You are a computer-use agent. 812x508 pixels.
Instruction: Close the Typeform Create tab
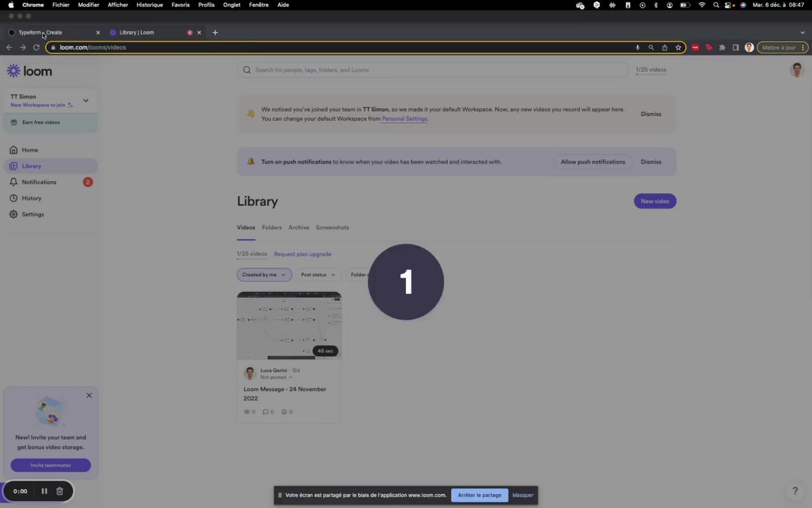[98, 32]
